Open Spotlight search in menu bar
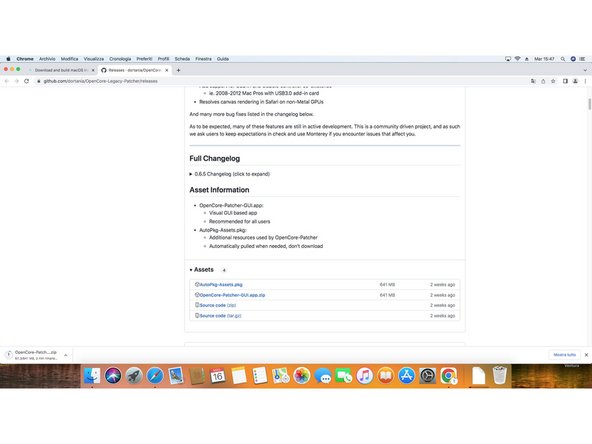Screen dimensions: 592x444 coord(563,59)
